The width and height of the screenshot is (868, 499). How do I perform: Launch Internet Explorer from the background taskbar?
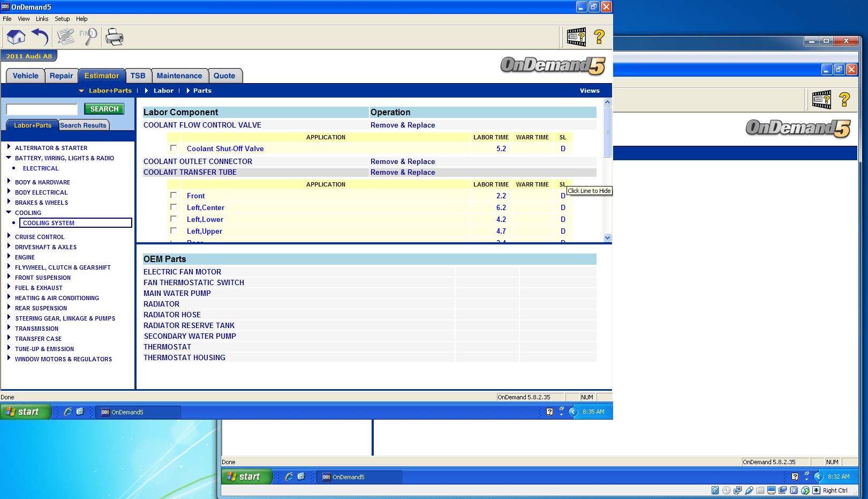(289, 476)
